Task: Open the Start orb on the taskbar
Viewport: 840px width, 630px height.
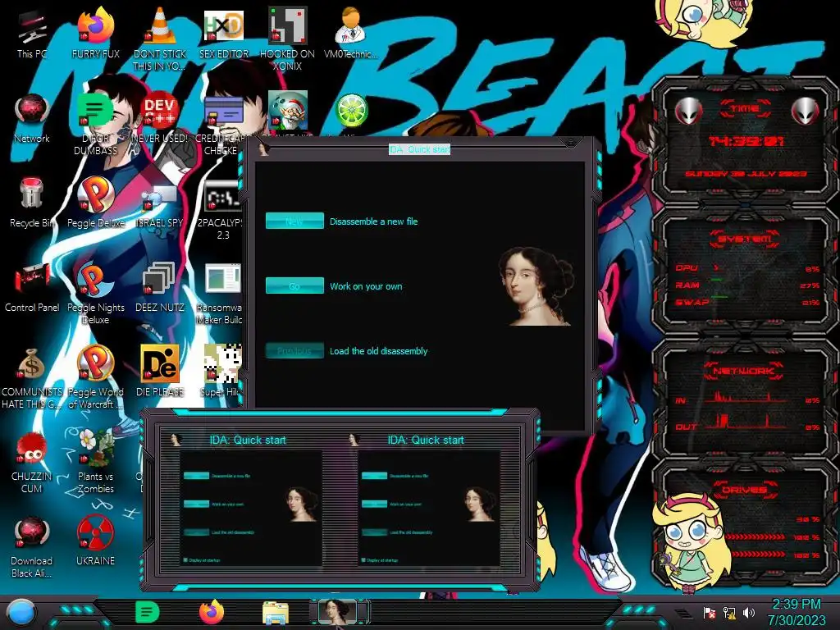Action: tap(21, 613)
